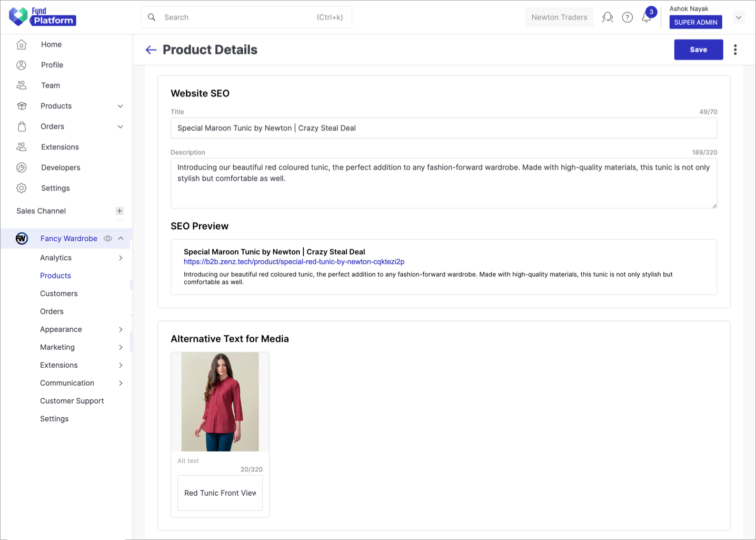Click the Developers icon in the sidebar

coord(21,167)
